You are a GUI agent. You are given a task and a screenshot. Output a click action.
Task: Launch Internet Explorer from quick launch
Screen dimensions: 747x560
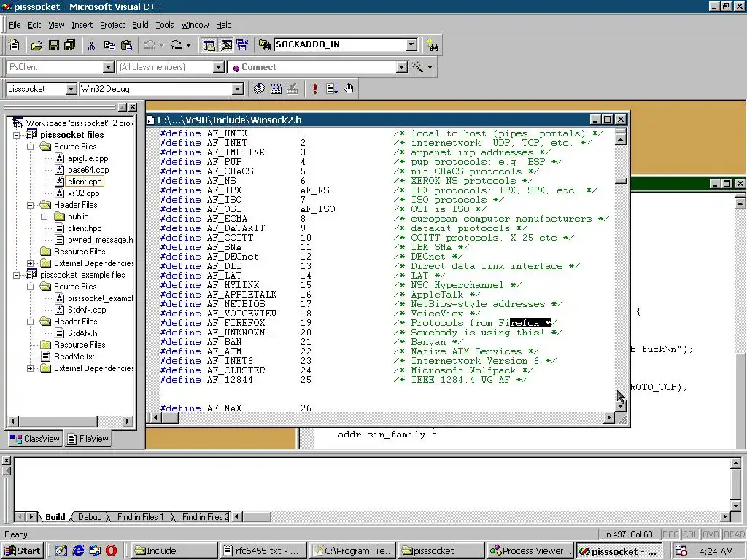coord(78,551)
